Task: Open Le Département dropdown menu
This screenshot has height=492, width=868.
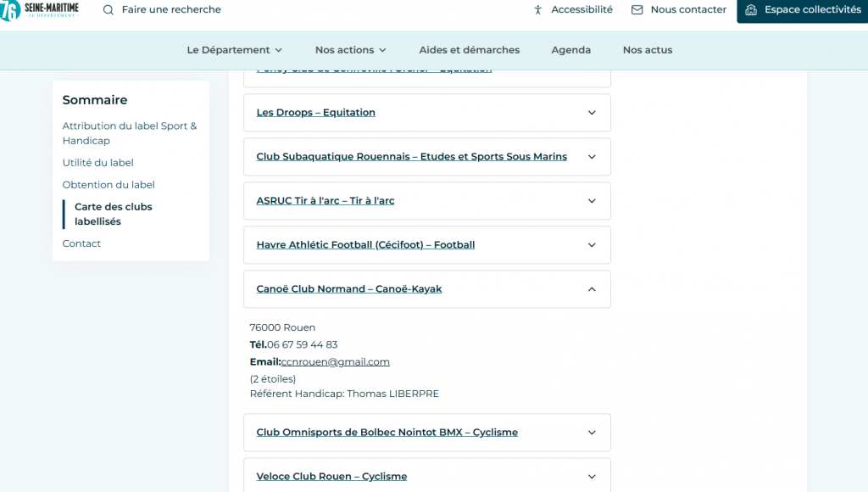Action: pyautogui.click(x=234, y=50)
